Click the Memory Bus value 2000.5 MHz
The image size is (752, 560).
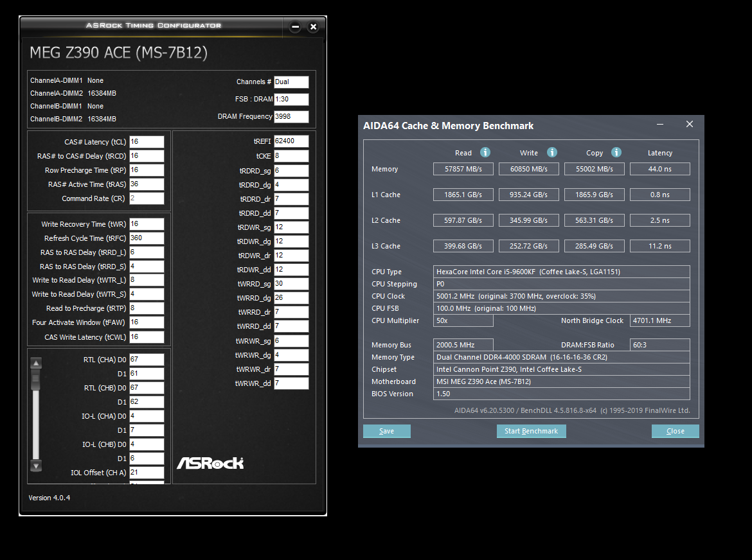463,345
